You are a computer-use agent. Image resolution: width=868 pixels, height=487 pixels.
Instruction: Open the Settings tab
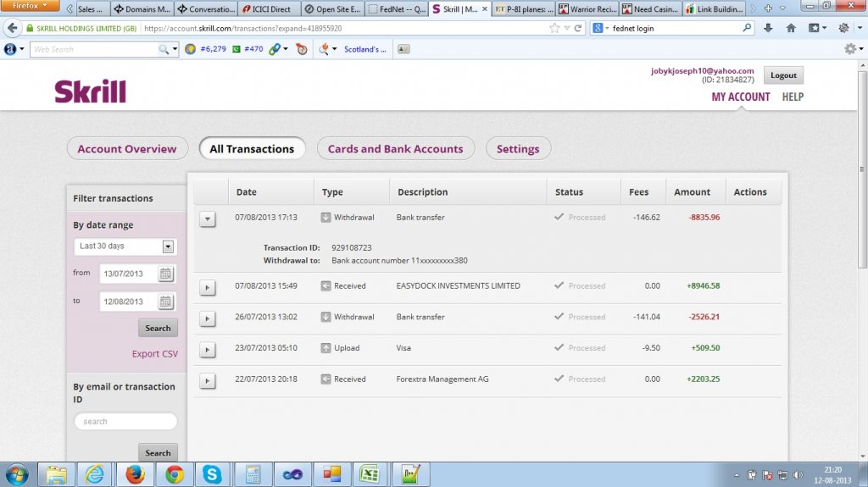(x=518, y=149)
